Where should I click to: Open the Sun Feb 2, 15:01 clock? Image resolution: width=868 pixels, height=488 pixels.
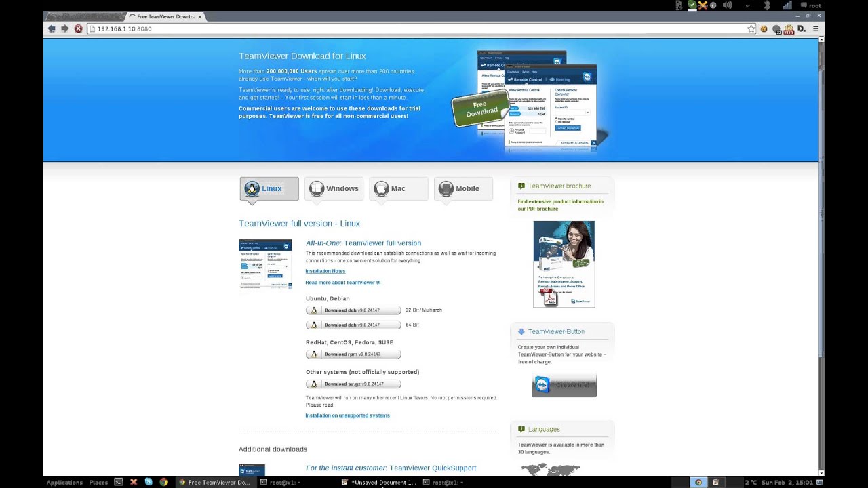pos(787,483)
